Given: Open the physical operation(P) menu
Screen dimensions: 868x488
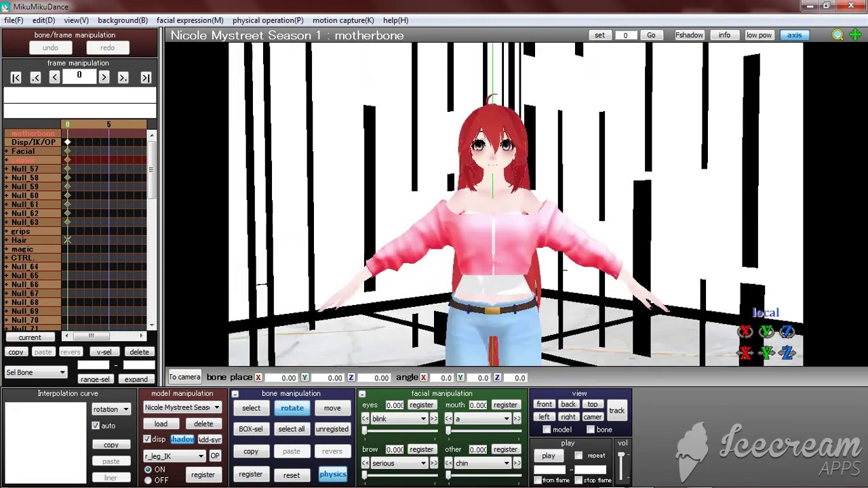Looking at the screenshot, I should [x=268, y=20].
